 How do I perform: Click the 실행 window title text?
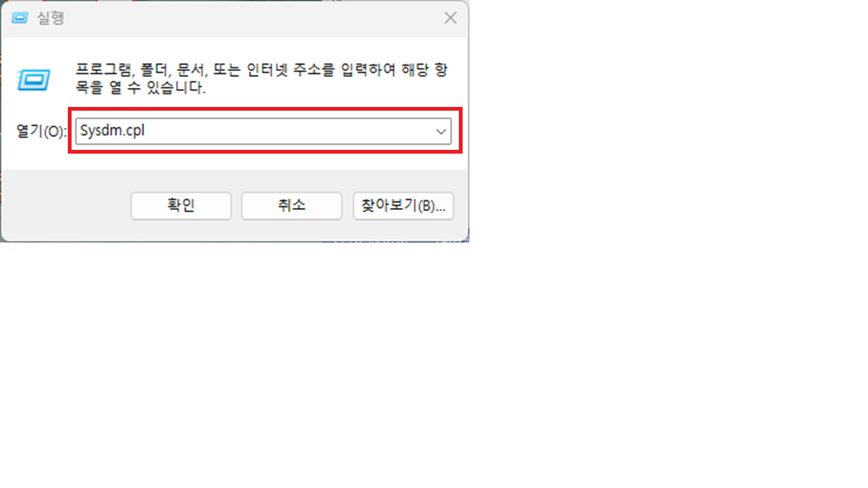coord(50,18)
